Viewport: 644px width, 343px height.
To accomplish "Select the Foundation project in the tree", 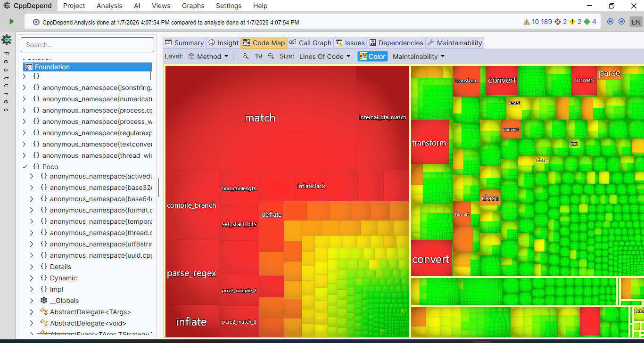I will [x=52, y=67].
